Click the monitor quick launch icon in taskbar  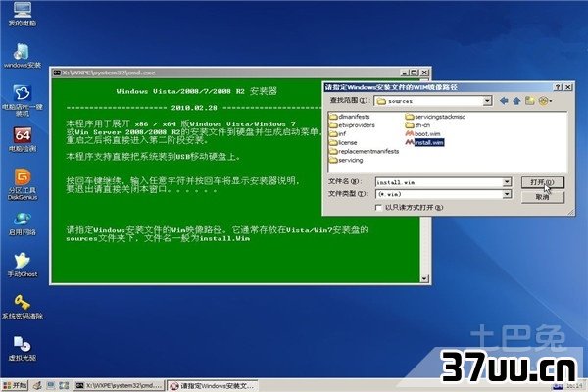[x=51, y=385]
